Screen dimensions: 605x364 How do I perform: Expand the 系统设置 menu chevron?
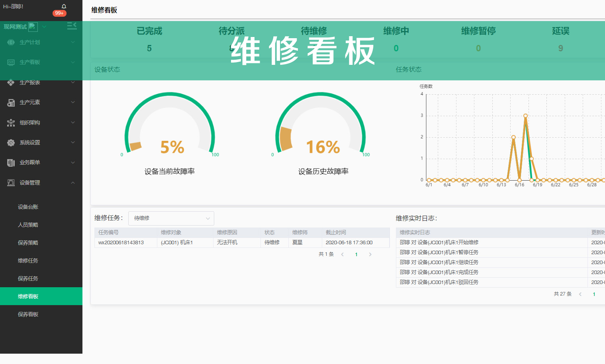(x=73, y=142)
